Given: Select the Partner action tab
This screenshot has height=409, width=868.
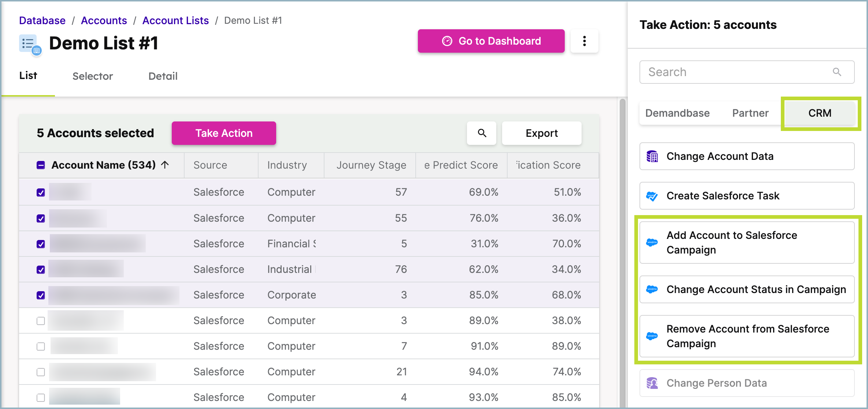Looking at the screenshot, I should click(750, 113).
